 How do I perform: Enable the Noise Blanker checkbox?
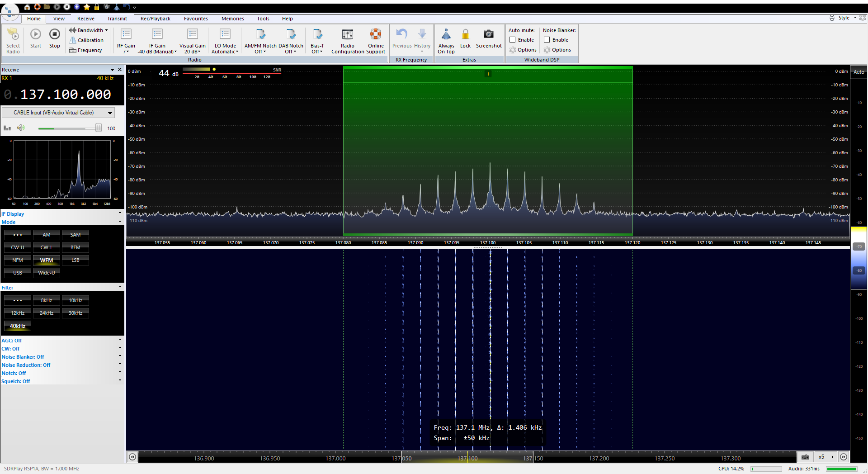547,40
